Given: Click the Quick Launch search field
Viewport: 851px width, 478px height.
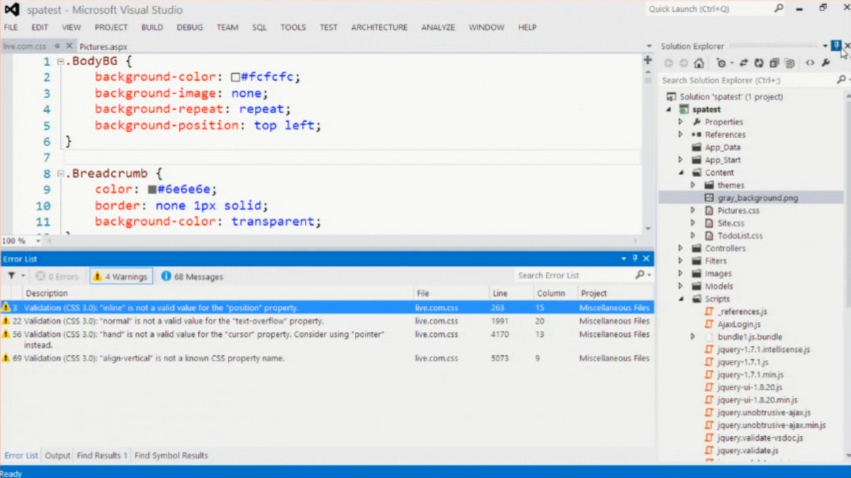Looking at the screenshot, I should (708, 9).
